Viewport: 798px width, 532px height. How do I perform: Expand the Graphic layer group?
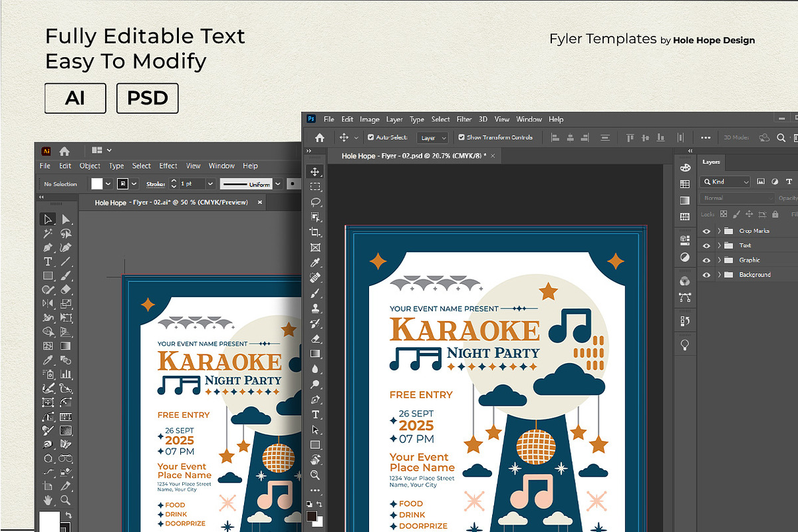[719, 260]
